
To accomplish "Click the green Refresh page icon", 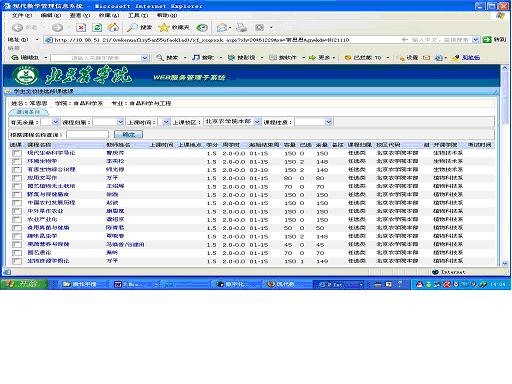I will point(97,28).
